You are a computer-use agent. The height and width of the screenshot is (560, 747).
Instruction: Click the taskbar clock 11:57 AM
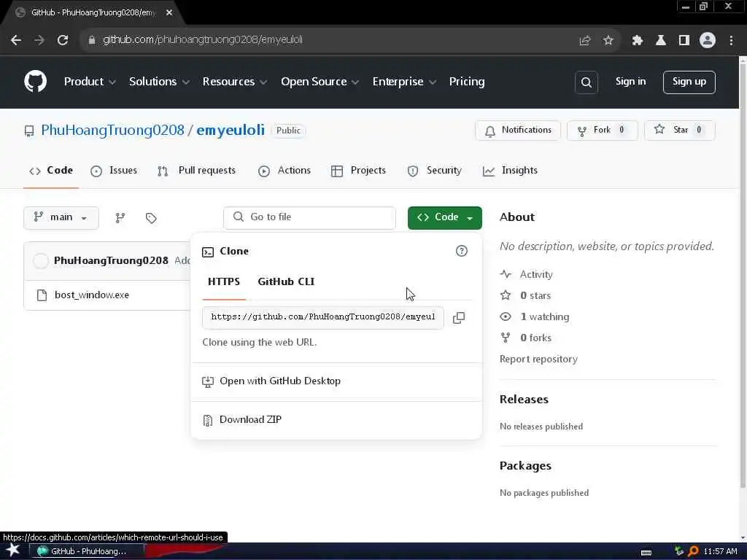pos(720,551)
